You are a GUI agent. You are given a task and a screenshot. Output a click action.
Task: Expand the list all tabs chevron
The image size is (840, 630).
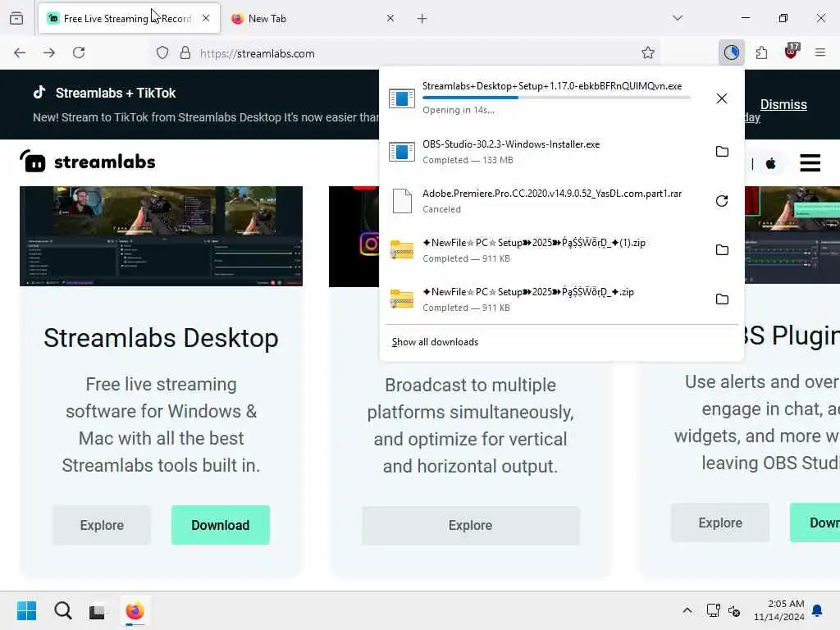[678, 18]
